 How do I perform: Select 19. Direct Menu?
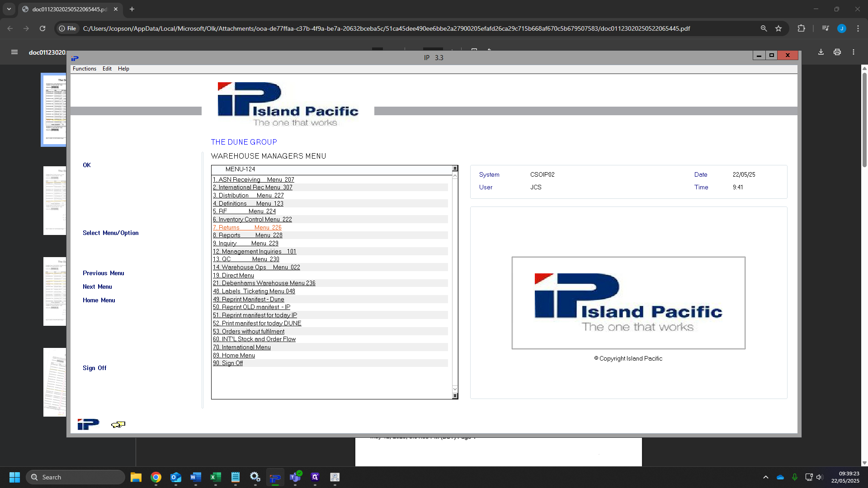[x=233, y=276]
